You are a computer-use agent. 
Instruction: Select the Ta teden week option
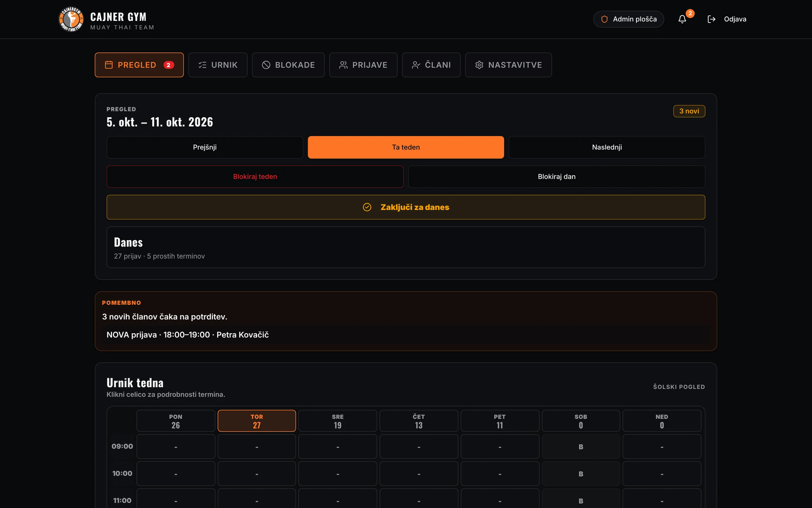[x=406, y=147]
